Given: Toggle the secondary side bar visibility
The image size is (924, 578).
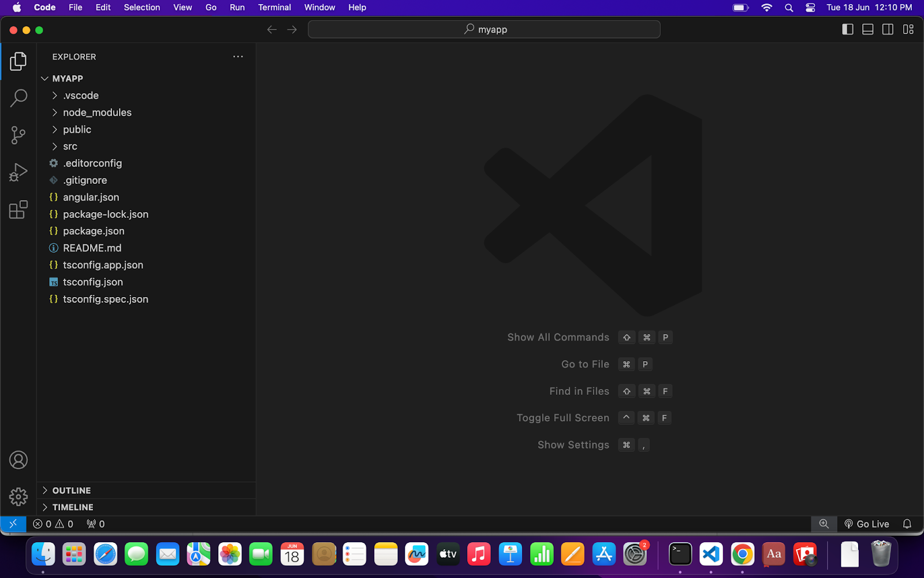Looking at the screenshot, I should click(x=888, y=29).
